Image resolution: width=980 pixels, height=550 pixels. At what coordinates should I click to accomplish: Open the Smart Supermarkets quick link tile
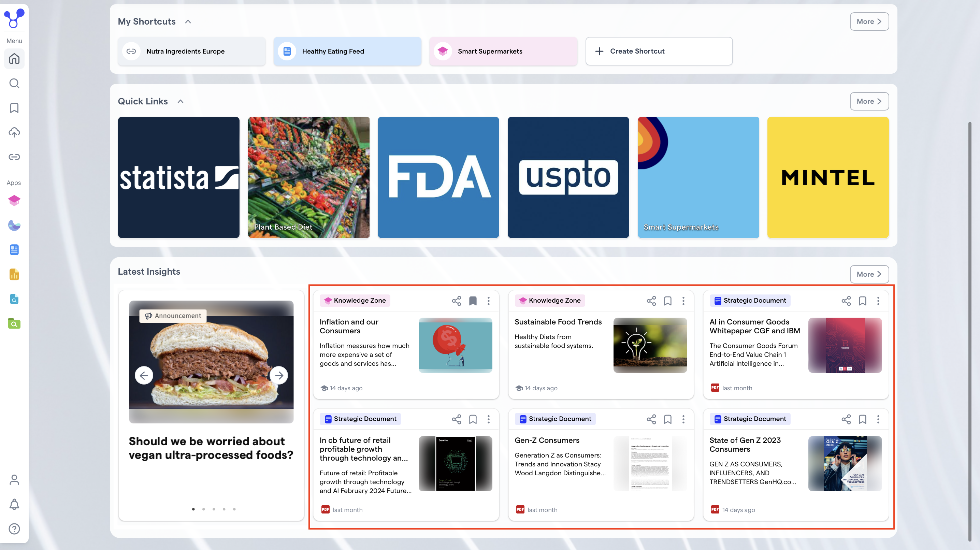click(698, 177)
